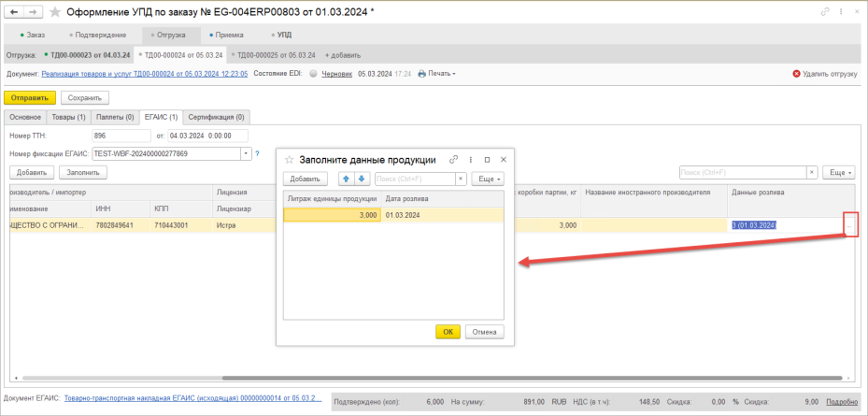Select the INN cell 7802849641
Image resolution: width=868 pixels, height=416 pixels.
(121, 225)
